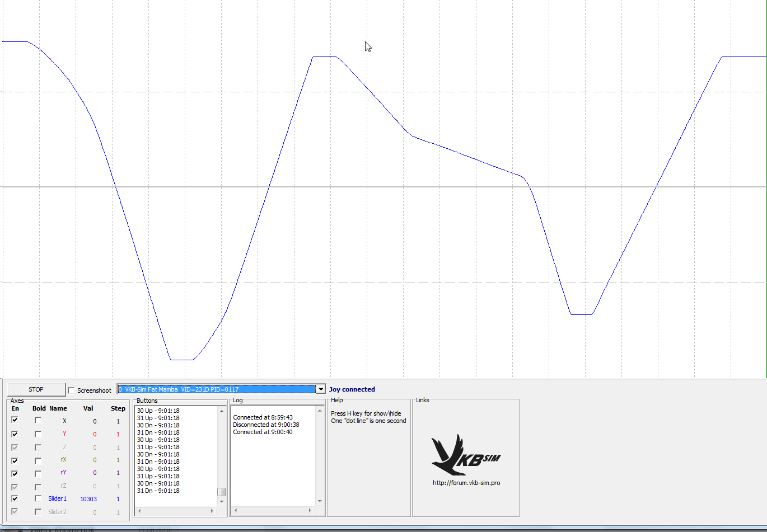Enable the Screenshoot checkbox

point(71,390)
